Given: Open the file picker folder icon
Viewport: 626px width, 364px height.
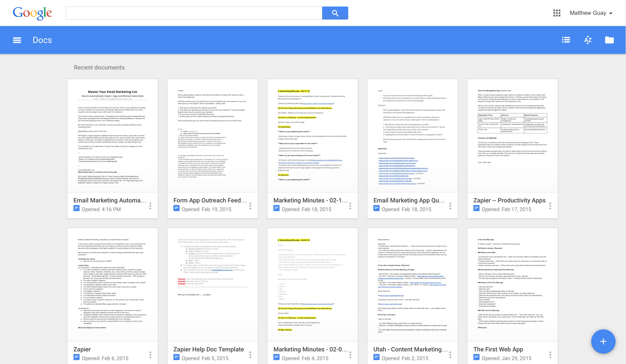Looking at the screenshot, I should pyautogui.click(x=609, y=40).
